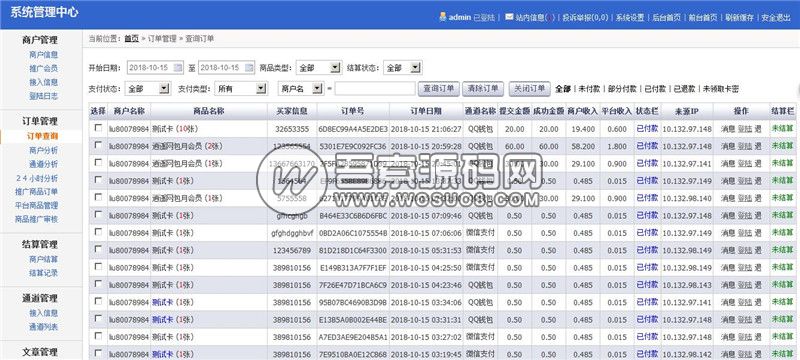Viewport: 800px width, 360px height.
Task: Open 24小时分析 in the sidebar
Action: click(37, 178)
